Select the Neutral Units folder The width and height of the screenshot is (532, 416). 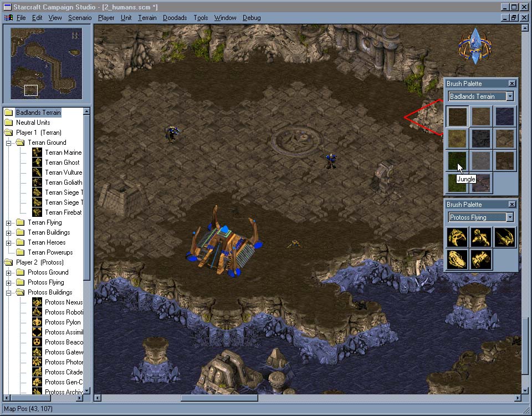point(33,123)
